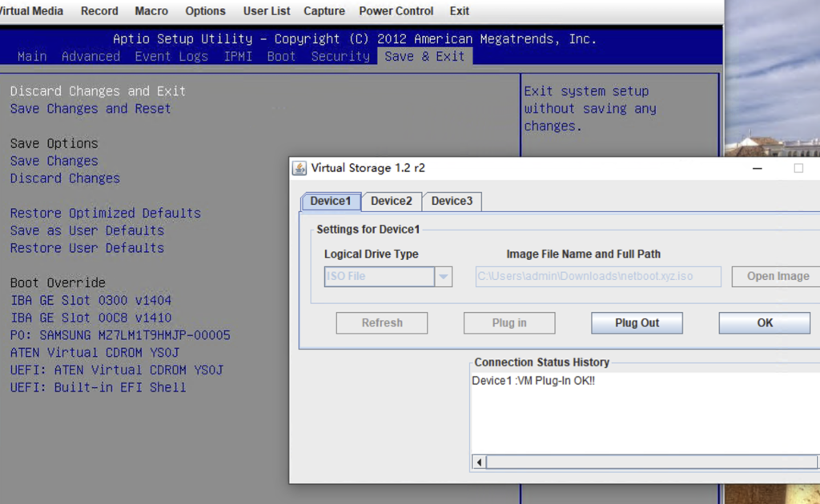Open the Options menu
The height and width of the screenshot is (504, 820).
pos(205,11)
